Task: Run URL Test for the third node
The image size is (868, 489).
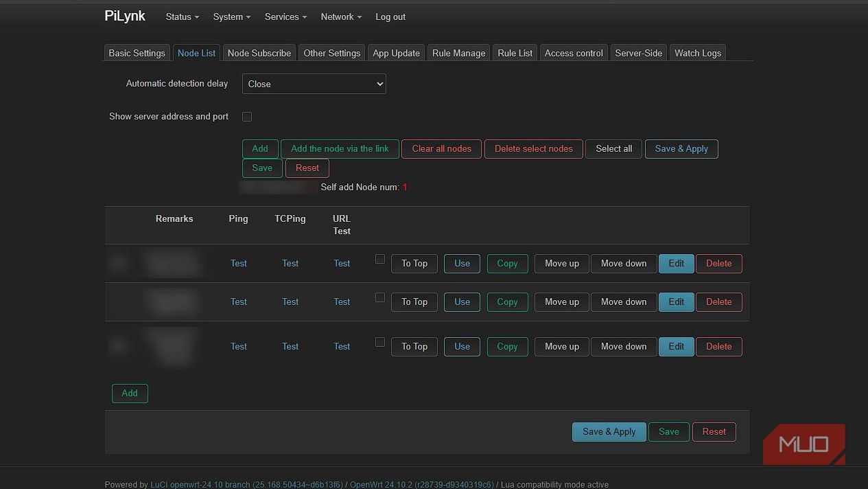Action: 342,346
